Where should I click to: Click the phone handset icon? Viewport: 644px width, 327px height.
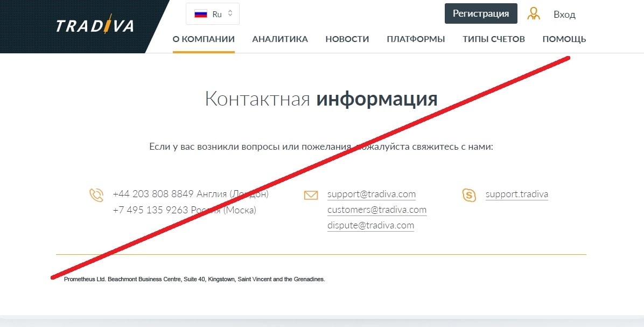[96, 195]
